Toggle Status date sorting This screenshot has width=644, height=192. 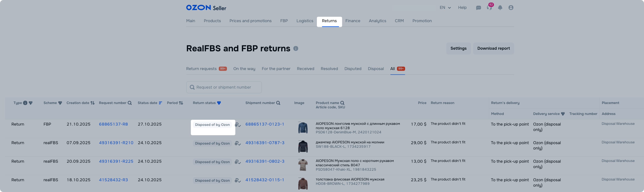[160, 103]
